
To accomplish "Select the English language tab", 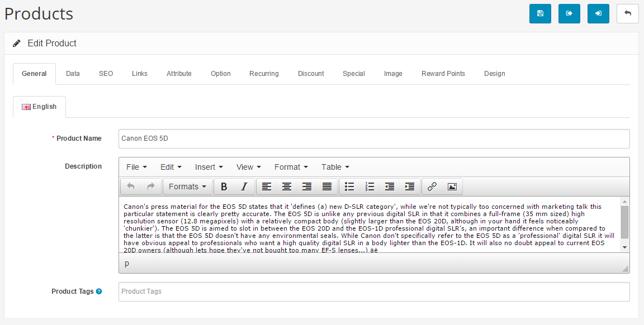I will pos(40,107).
